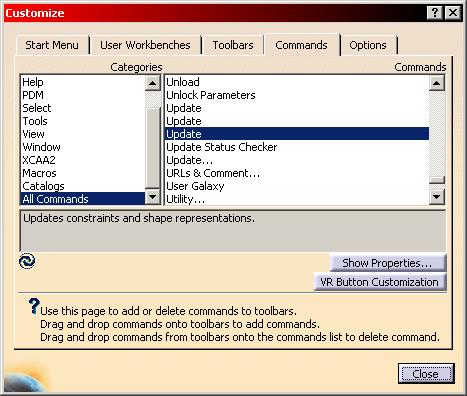This screenshot has width=467, height=396.
Task: Select the Update... command with ellipsis
Action: pos(297,160)
